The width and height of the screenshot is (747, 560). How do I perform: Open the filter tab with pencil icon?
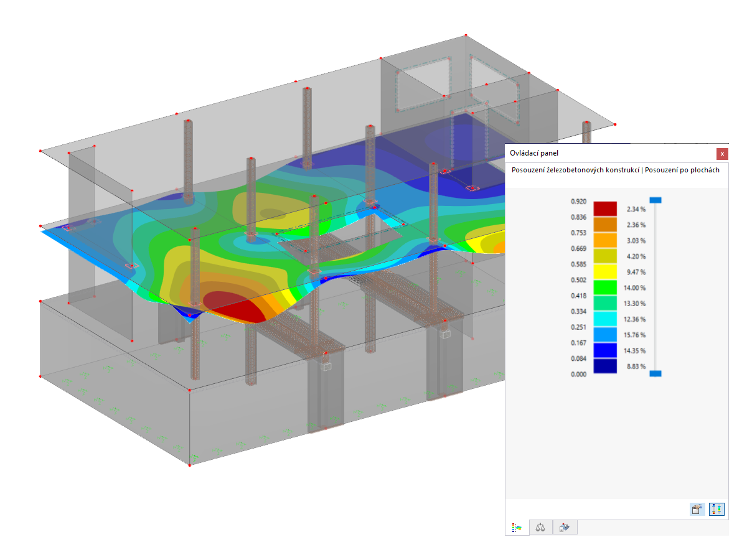click(564, 527)
